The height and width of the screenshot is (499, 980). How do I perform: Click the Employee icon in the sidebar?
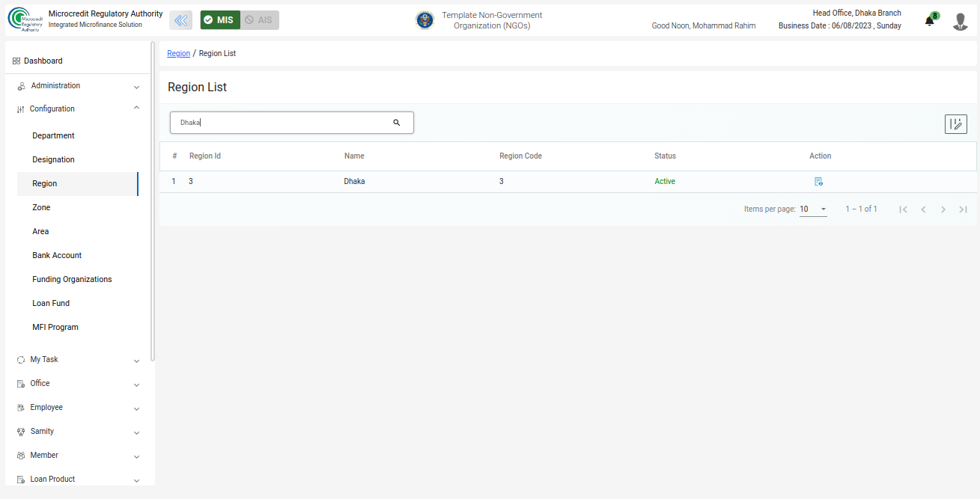click(x=21, y=408)
